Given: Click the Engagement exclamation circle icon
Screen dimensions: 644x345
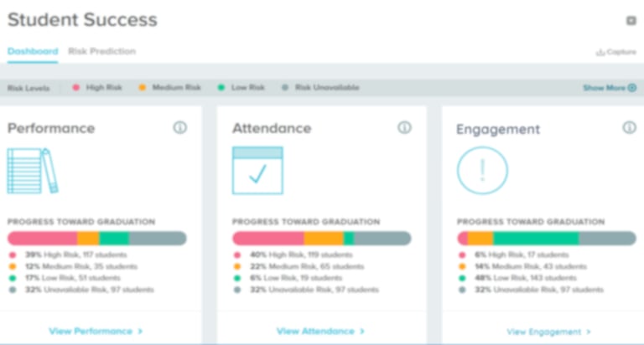Looking at the screenshot, I should (x=482, y=171).
